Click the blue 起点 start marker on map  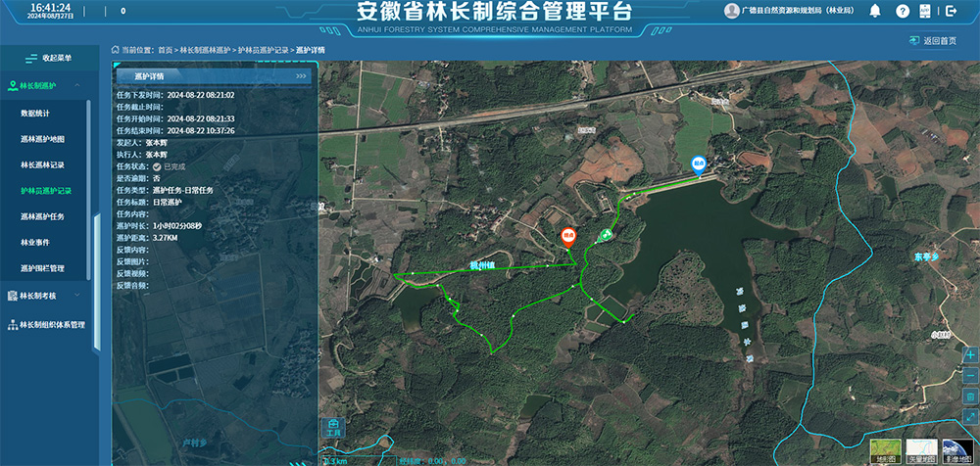click(699, 164)
